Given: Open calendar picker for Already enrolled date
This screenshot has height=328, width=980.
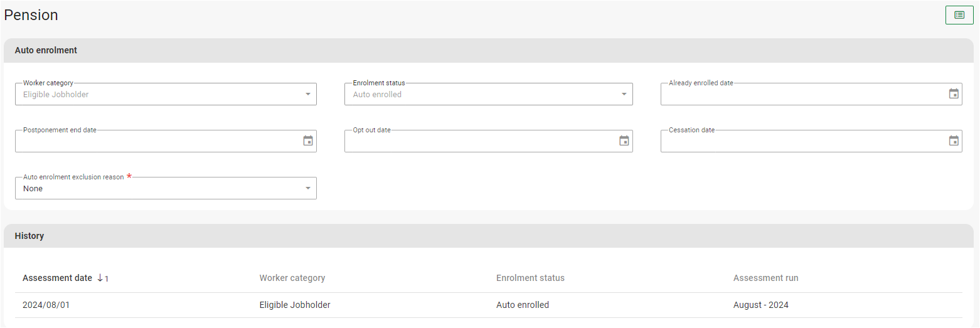Looking at the screenshot, I should tap(954, 94).
